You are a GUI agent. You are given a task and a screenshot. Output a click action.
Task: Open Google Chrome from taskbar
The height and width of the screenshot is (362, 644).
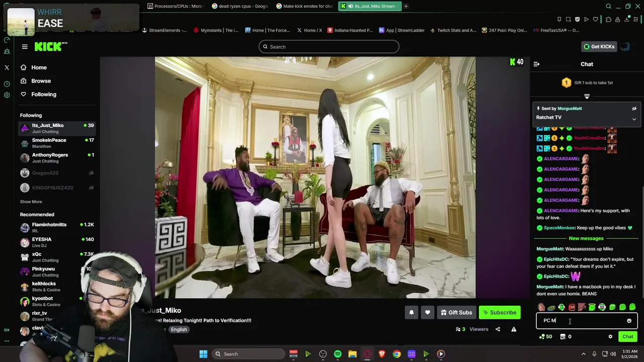[x=396, y=354]
